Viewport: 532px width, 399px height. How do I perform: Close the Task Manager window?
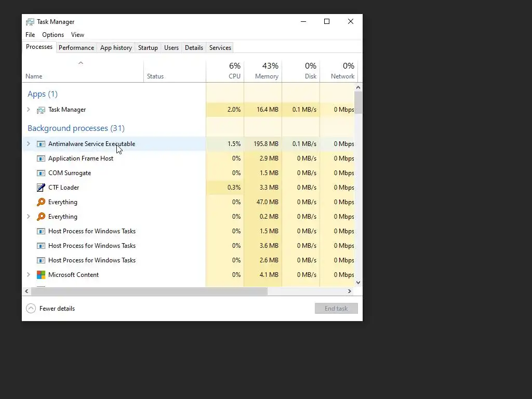pos(351,21)
